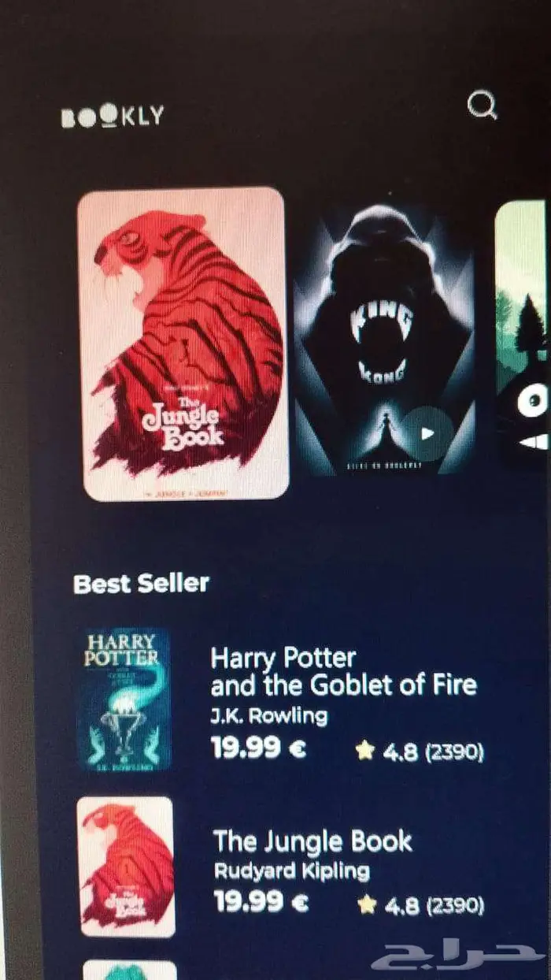View the 4.8 (2390) reviews for The Jungle Book
Viewport: 551px width, 980px height.
435,906
